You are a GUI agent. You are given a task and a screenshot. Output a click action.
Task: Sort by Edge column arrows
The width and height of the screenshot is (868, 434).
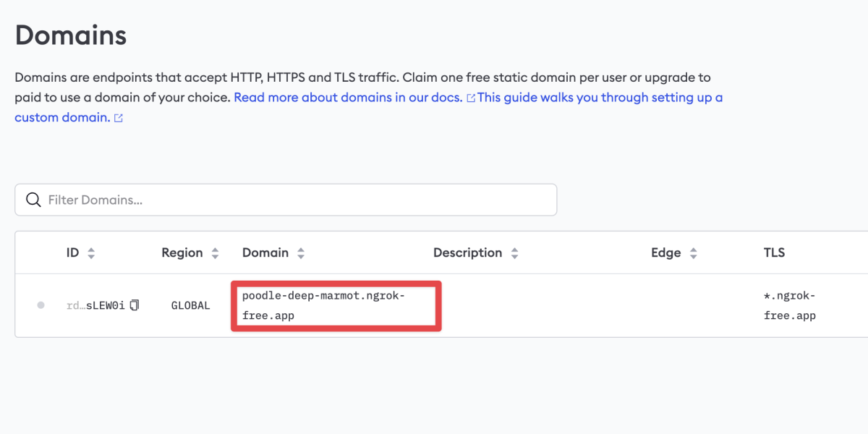point(693,253)
